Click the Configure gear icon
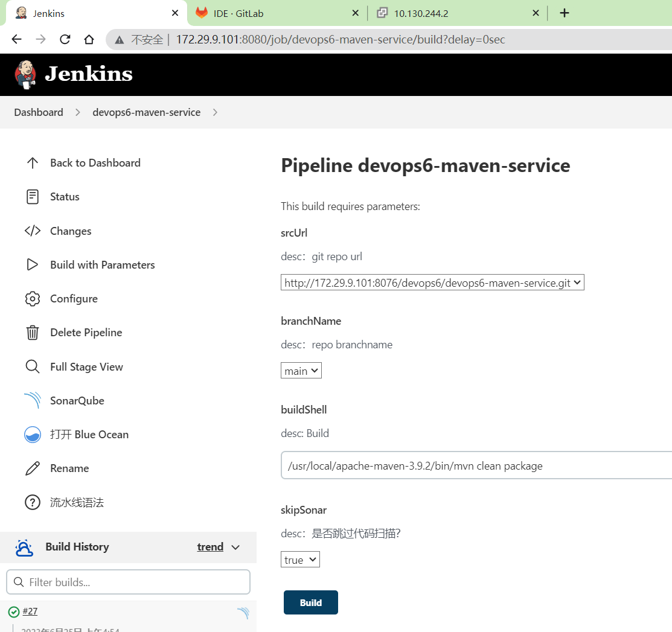Image resolution: width=672 pixels, height=632 pixels. point(33,299)
